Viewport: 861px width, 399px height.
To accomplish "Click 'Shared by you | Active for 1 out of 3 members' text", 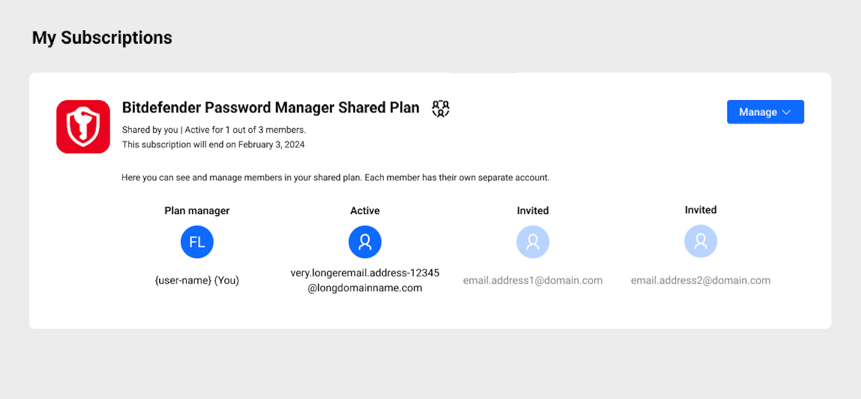I will pos(214,131).
